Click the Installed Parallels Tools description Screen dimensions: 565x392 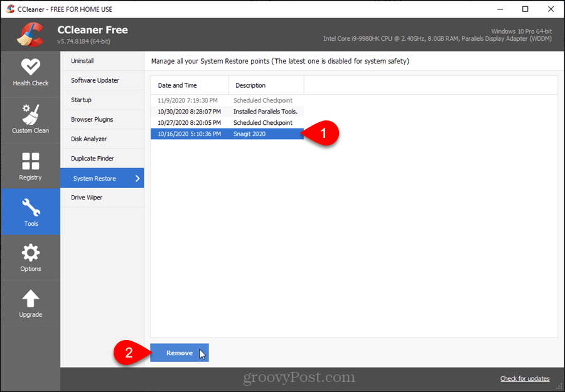[266, 112]
